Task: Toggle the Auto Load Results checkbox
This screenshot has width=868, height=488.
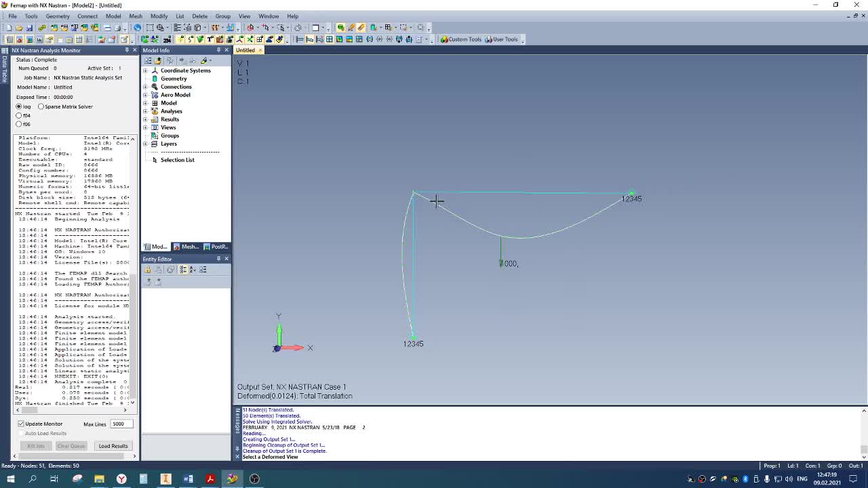Action: coord(21,433)
